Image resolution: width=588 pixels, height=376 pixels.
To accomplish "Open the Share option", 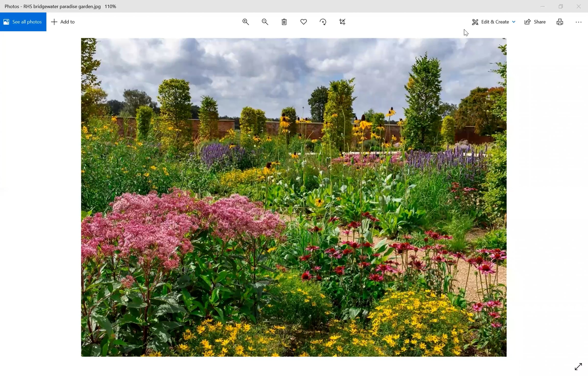I will click(x=535, y=22).
